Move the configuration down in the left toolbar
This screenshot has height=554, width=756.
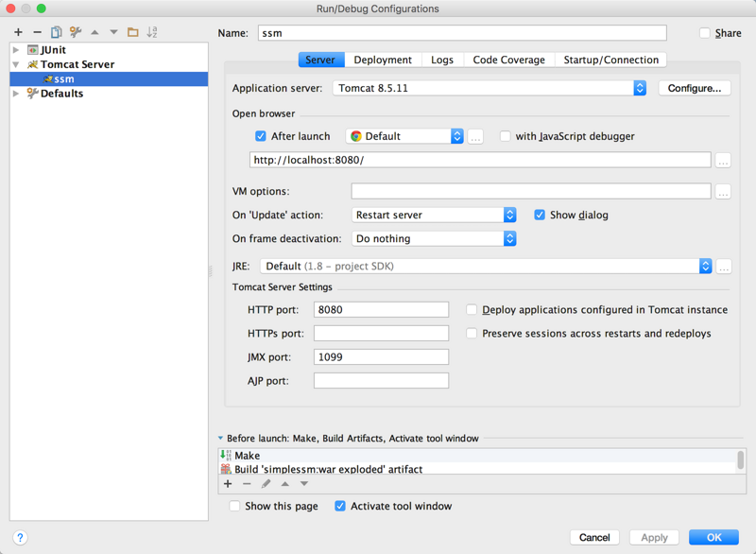click(x=113, y=32)
